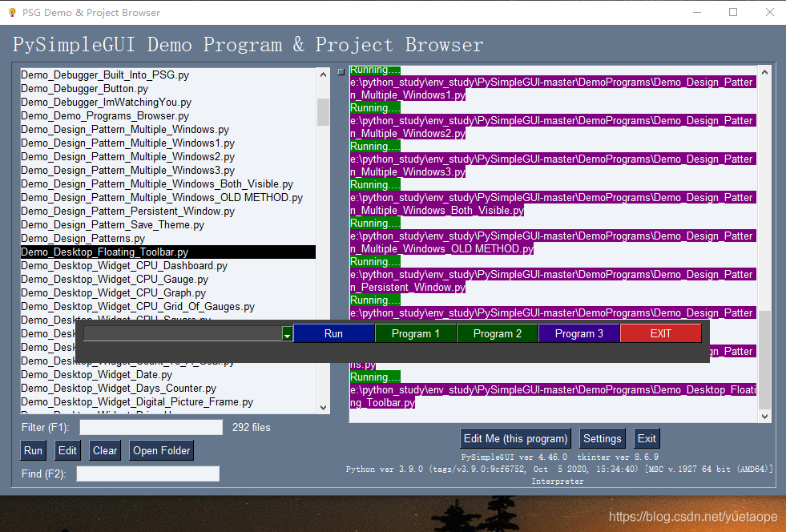Viewport: 786px width, 532px height.
Task: Click the blue Run button in floating toolbar
Action: [x=333, y=334]
